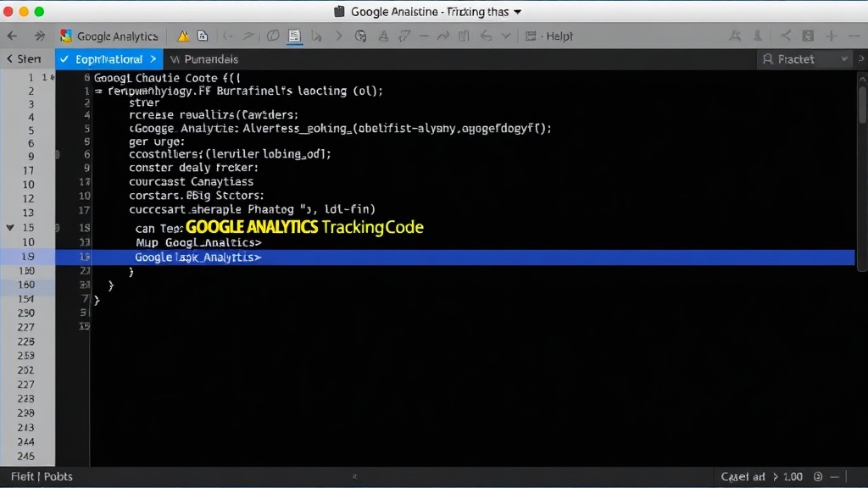
Task: Click the user profile icon at right
Action: pyautogui.click(x=757, y=36)
